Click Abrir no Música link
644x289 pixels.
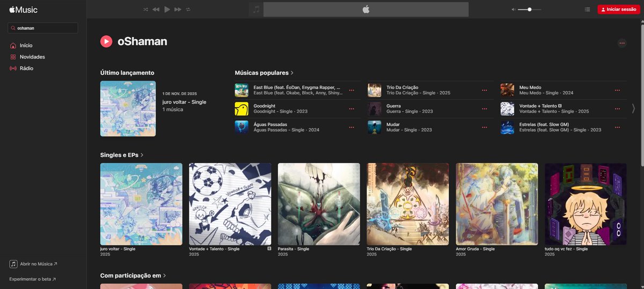[x=39, y=264]
